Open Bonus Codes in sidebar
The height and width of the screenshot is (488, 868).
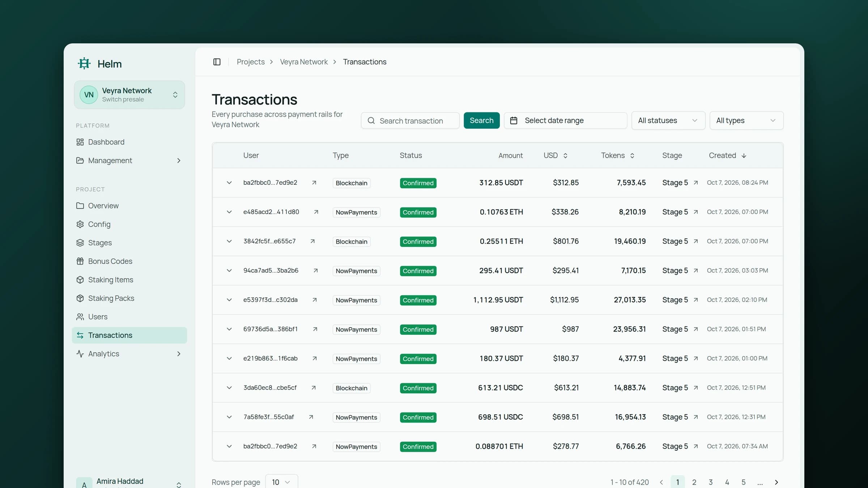129,261
